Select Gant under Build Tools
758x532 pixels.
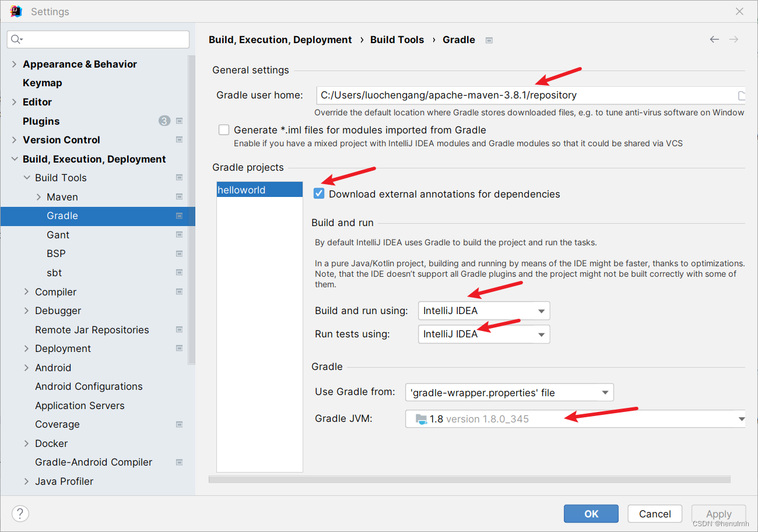click(58, 235)
